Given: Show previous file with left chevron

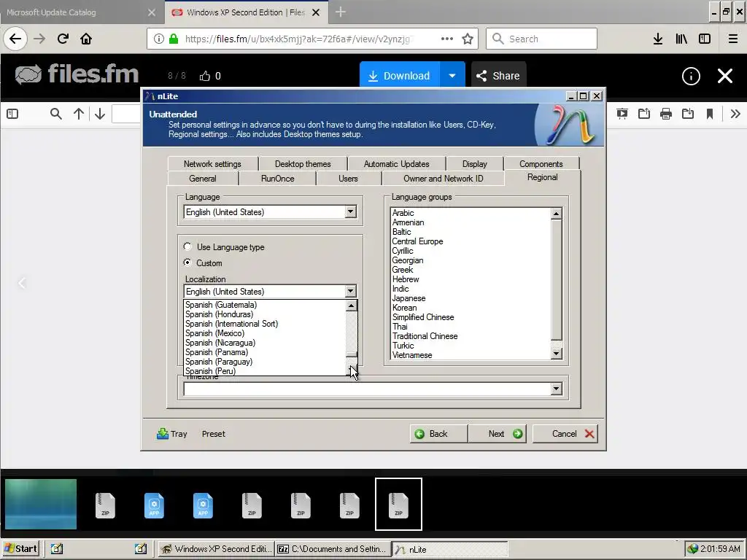Looking at the screenshot, I should [x=21, y=284].
